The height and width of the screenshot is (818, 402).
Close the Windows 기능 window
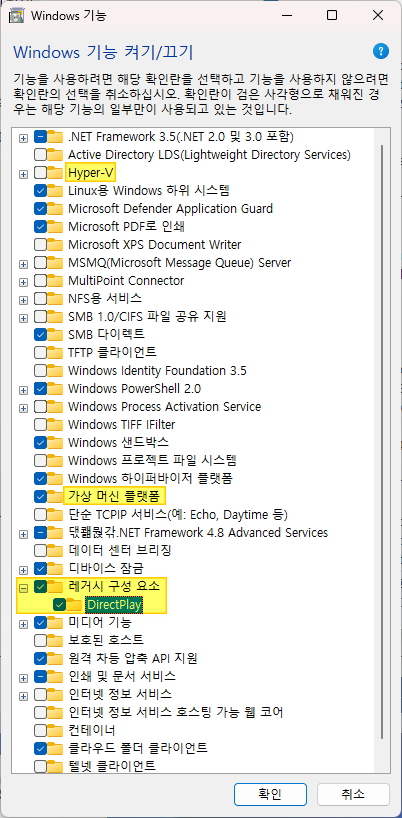[x=378, y=15]
